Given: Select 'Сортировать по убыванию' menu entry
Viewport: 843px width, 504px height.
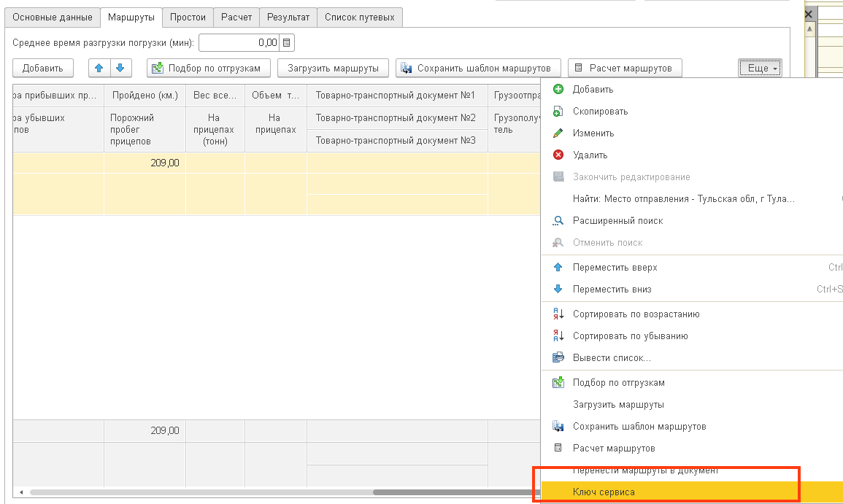Looking at the screenshot, I should [x=630, y=336].
